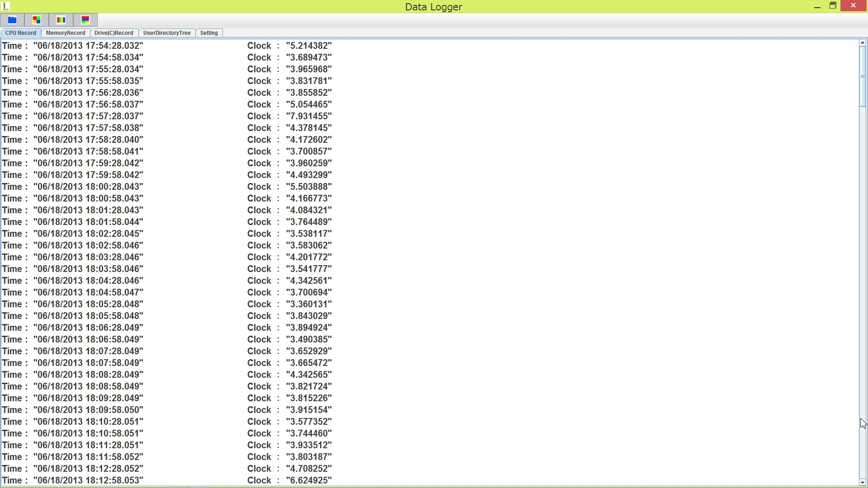This screenshot has height=488, width=868.
Task: Go to the UserDirectoryTree tab
Action: coord(167,33)
